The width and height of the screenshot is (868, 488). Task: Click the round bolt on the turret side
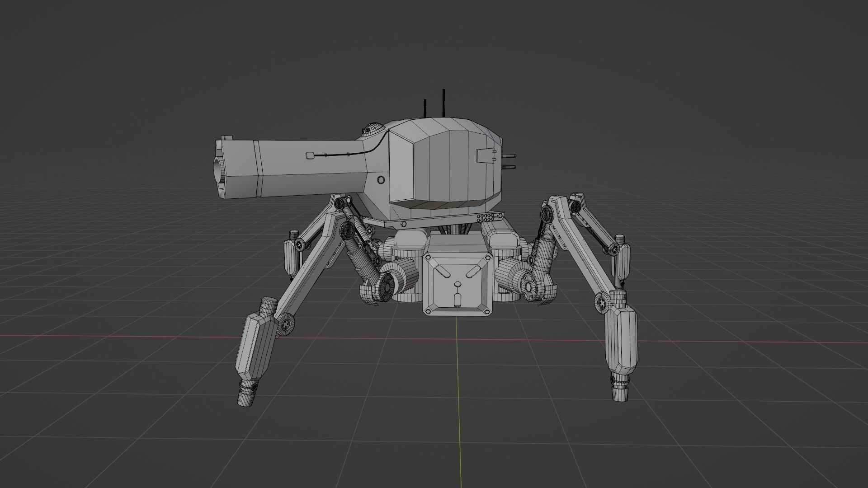(381, 180)
